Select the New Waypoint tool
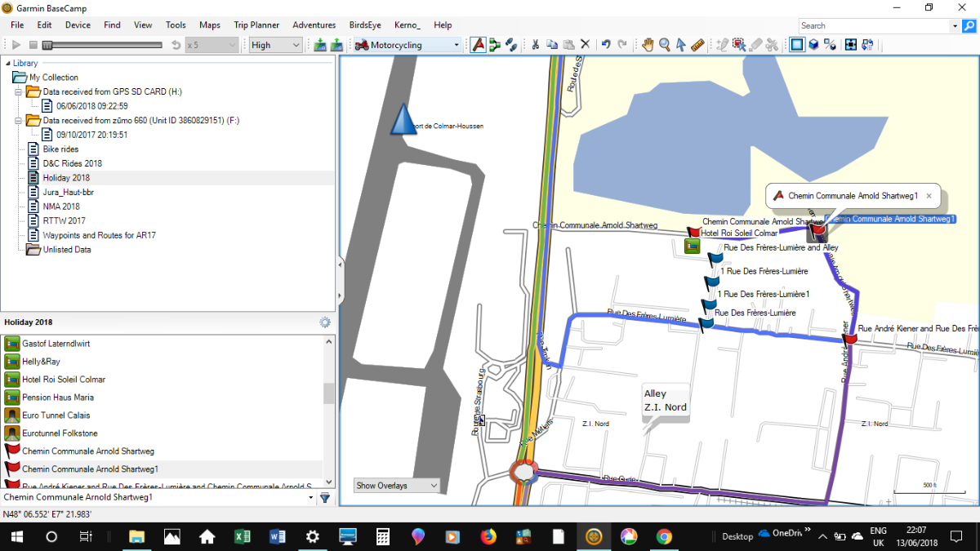 pyautogui.click(x=479, y=45)
